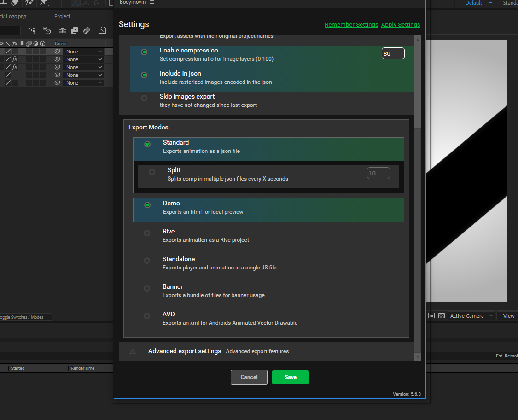Select the Eraser tool in top toolbar
The image size is (518, 420).
(15, 3)
